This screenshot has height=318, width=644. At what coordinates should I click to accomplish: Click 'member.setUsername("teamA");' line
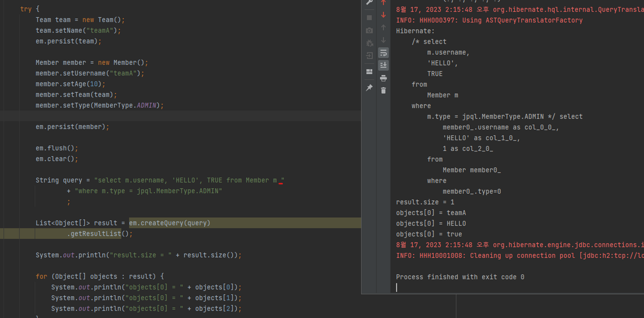(x=90, y=73)
